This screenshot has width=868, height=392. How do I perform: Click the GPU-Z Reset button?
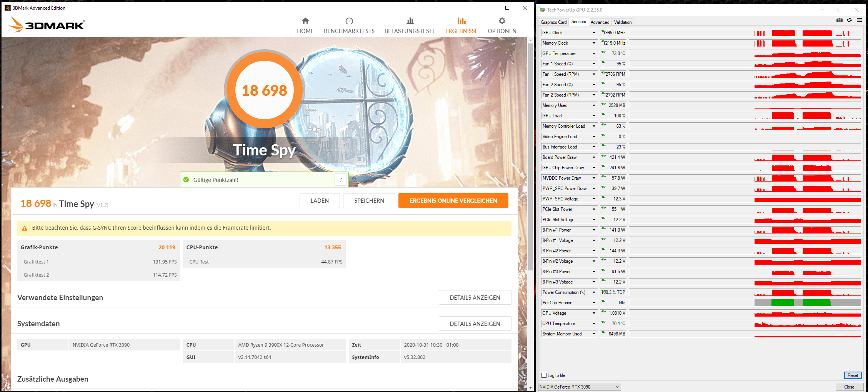pos(853,375)
